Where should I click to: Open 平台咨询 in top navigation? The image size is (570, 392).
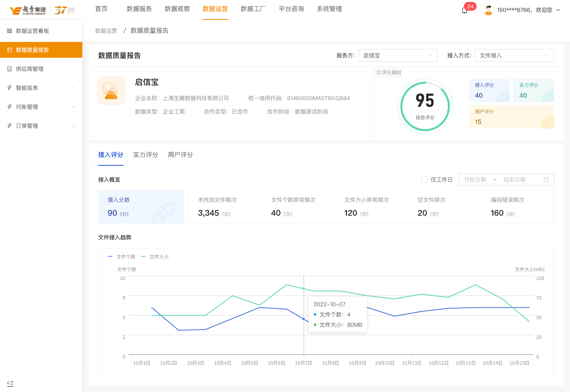coord(291,9)
